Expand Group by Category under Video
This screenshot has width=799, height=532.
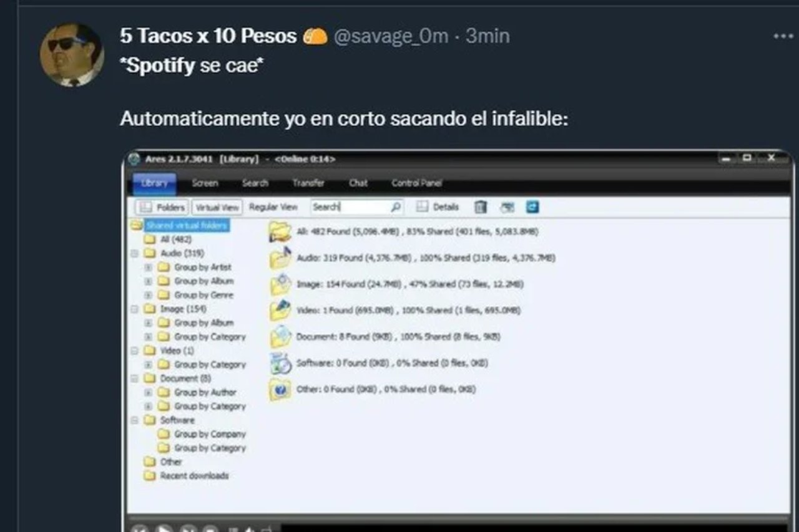coord(148,364)
